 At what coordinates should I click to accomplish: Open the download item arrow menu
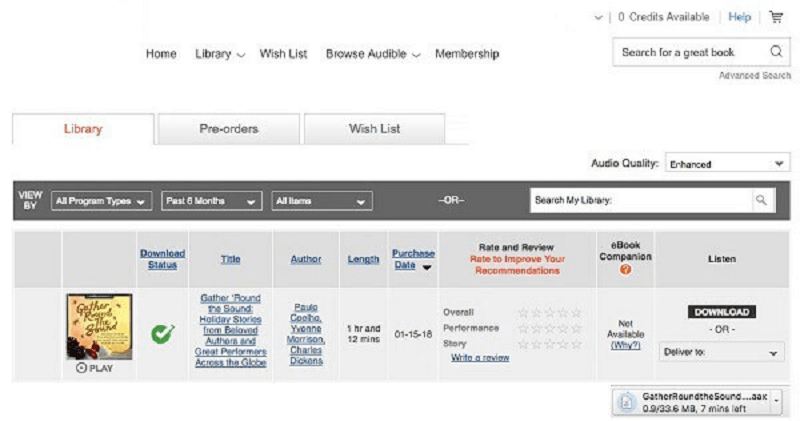coord(776,401)
